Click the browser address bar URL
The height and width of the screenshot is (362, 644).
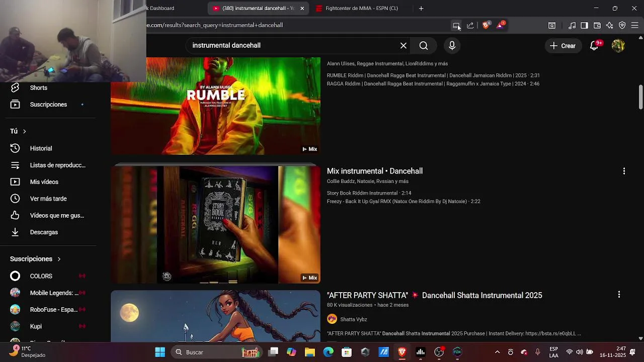215,25
